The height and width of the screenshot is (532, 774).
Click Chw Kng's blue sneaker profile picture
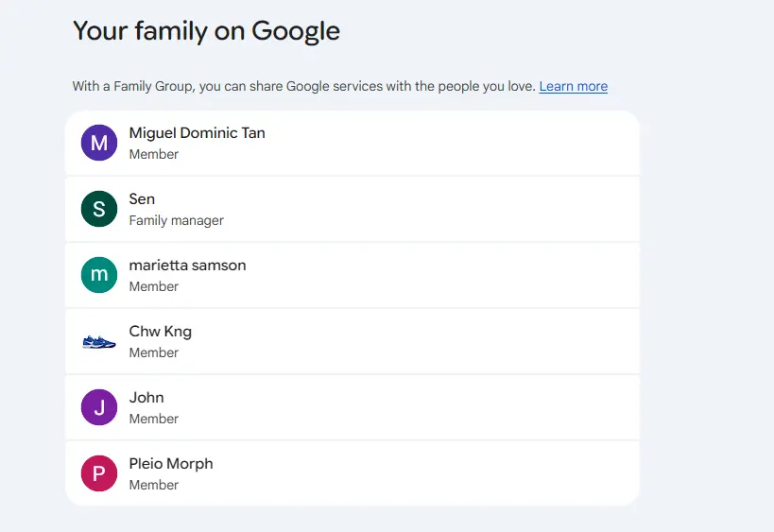pyautogui.click(x=99, y=341)
